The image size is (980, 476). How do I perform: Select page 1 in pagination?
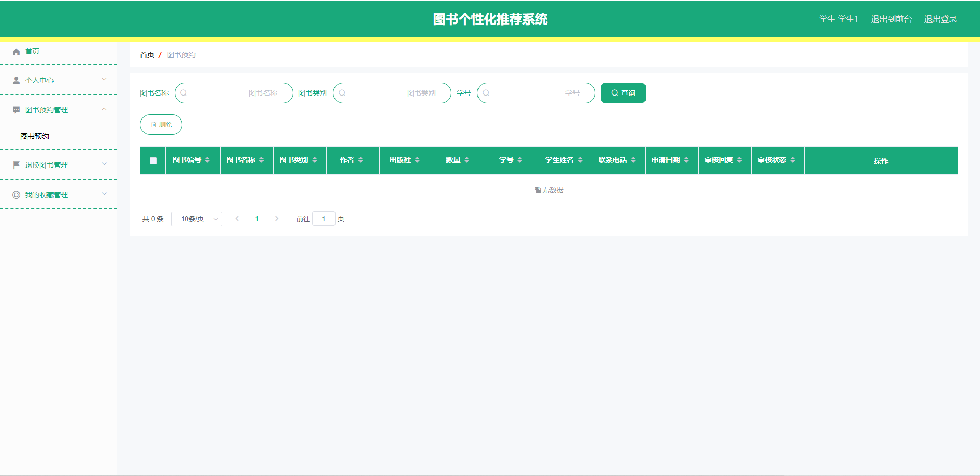click(257, 219)
